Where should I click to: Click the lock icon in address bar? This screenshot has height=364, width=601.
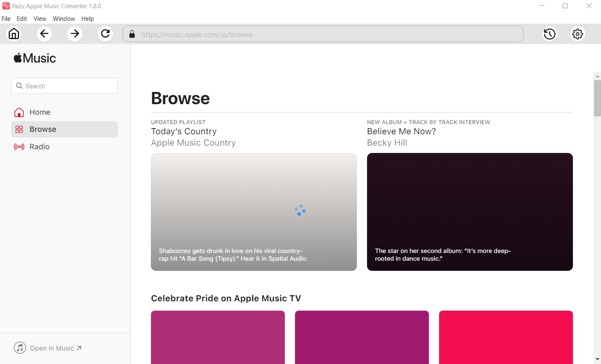pyautogui.click(x=132, y=34)
